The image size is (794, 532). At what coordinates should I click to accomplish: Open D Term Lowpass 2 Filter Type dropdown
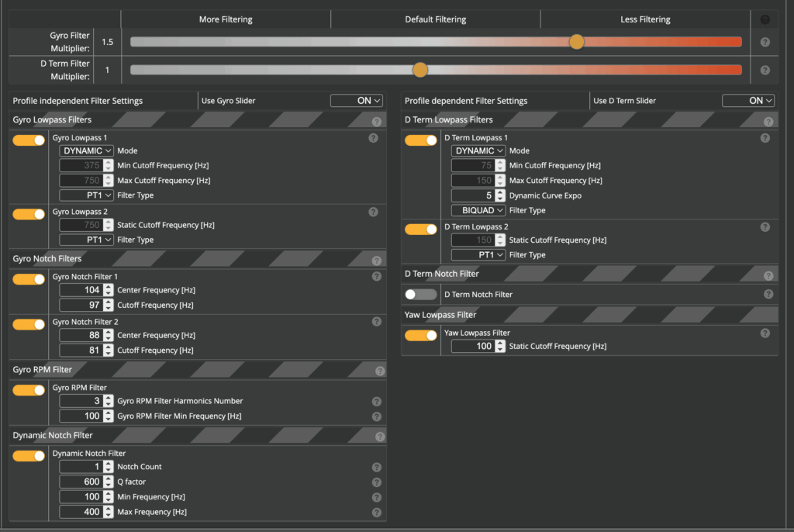point(478,255)
